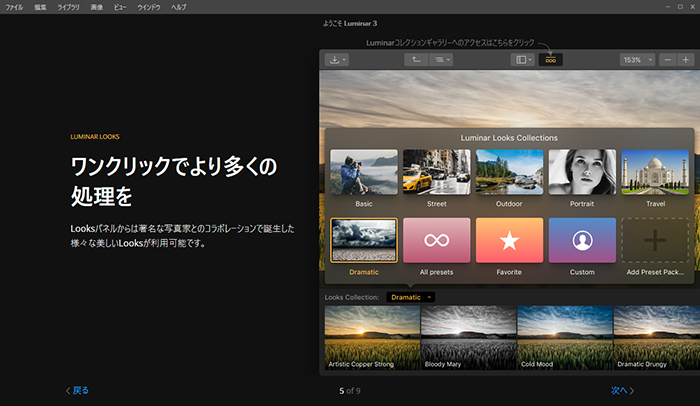The width and height of the screenshot is (700, 406).
Task: Open the ビュー menu
Action: pyautogui.click(x=120, y=7)
